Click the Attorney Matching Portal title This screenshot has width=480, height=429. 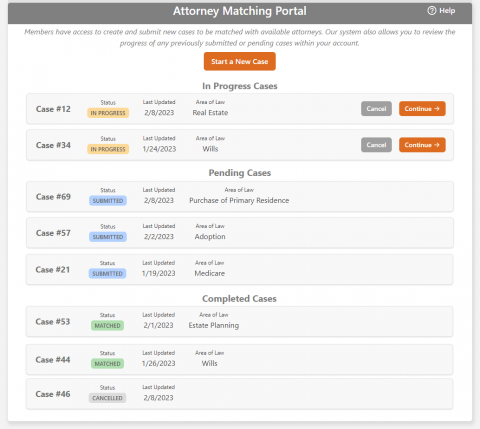240,11
